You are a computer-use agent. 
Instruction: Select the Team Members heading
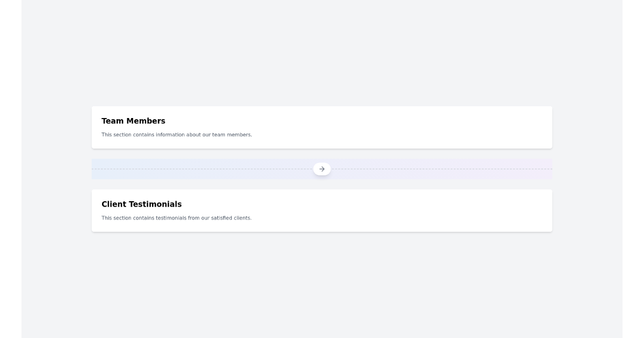click(134, 121)
